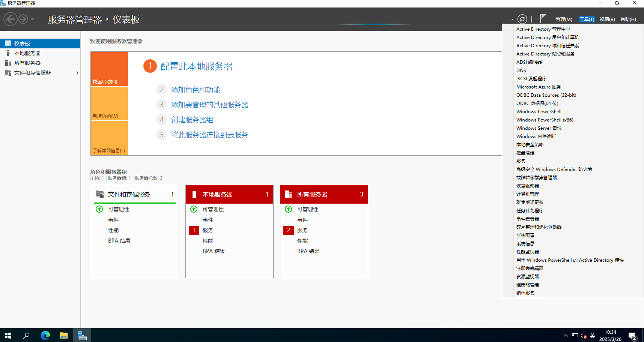Click 添加角色和功能 link

tap(196, 90)
